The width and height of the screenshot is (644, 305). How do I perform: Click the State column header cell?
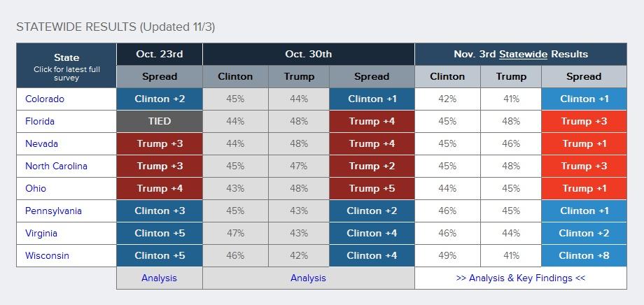[66, 66]
